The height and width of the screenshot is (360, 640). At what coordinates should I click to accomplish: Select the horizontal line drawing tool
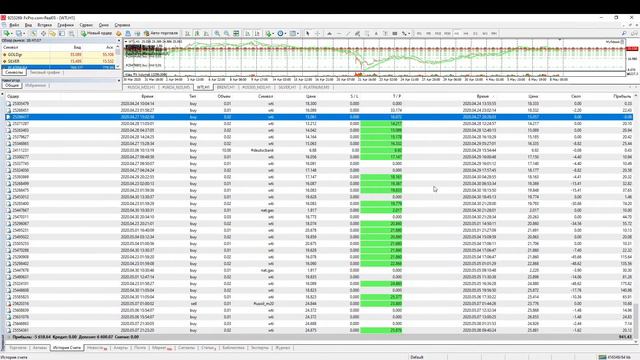coord(339,33)
